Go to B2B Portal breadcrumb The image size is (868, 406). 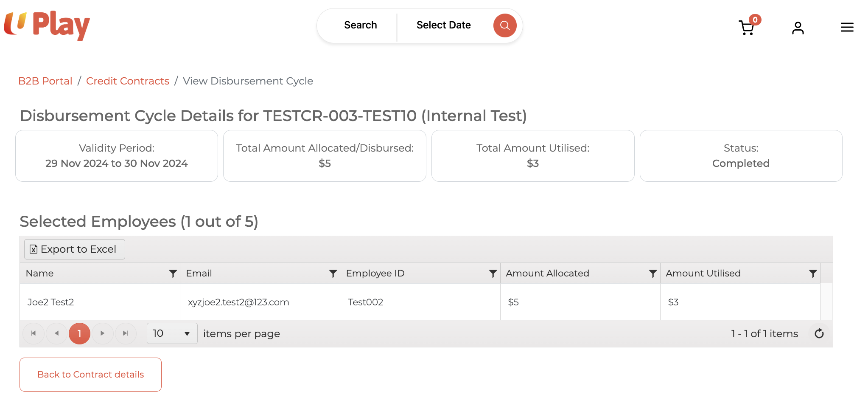click(x=45, y=81)
